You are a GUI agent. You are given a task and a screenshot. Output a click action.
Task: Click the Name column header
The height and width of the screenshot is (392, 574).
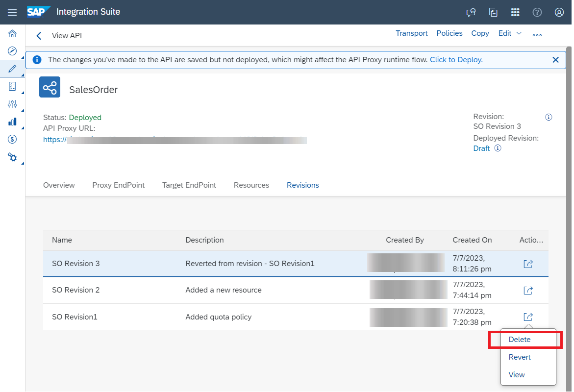[62, 240]
